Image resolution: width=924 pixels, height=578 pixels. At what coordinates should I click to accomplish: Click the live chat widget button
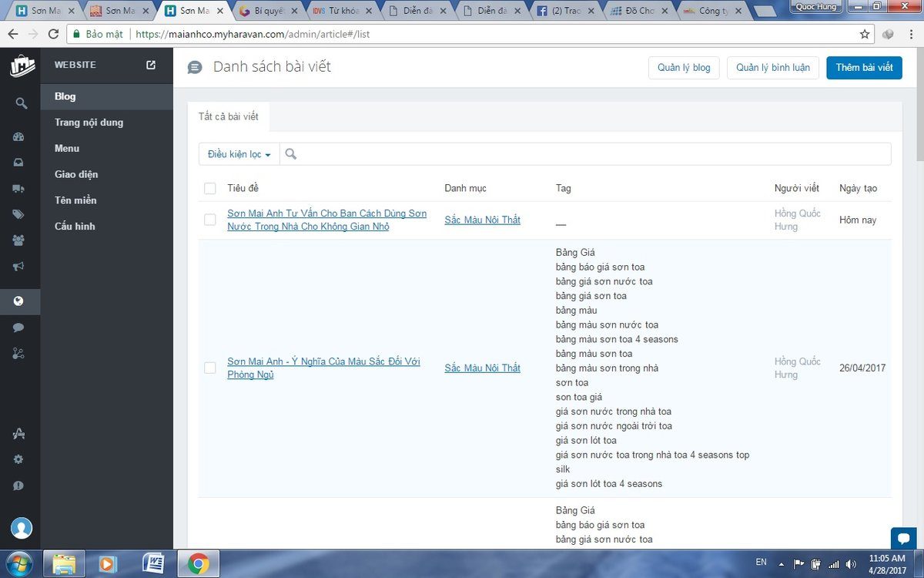pyautogui.click(x=903, y=539)
